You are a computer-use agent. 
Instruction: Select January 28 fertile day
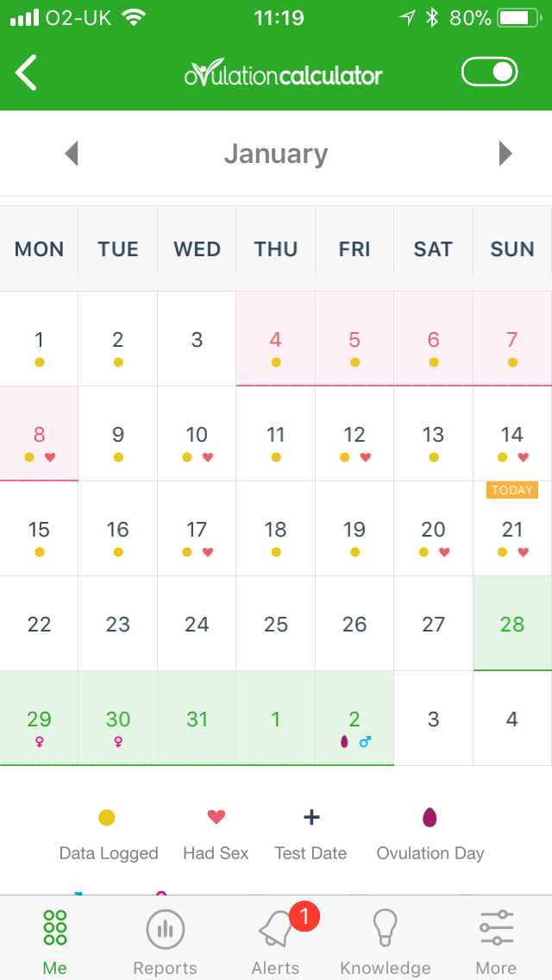coord(512,623)
